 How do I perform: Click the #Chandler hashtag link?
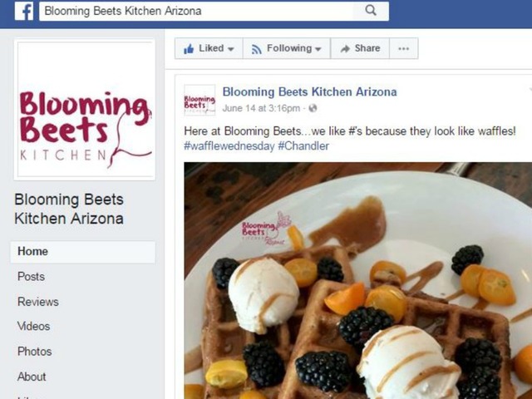pos(303,146)
